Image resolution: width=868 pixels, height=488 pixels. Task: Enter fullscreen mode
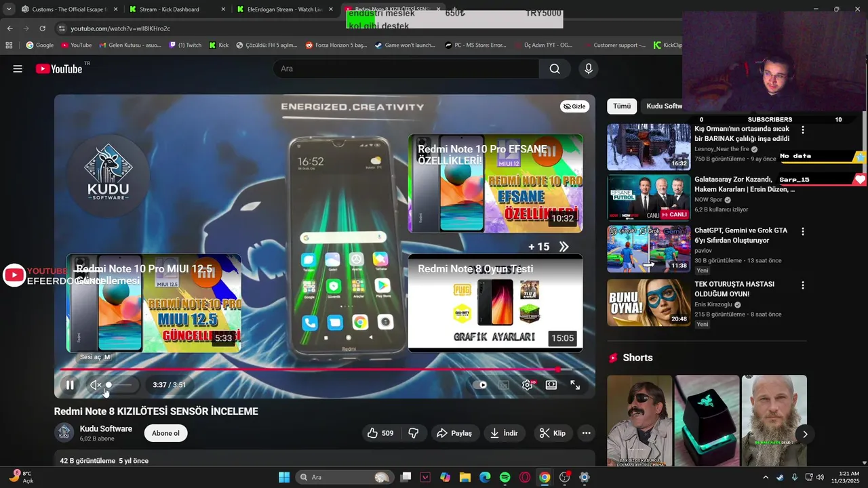click(575, 385)
